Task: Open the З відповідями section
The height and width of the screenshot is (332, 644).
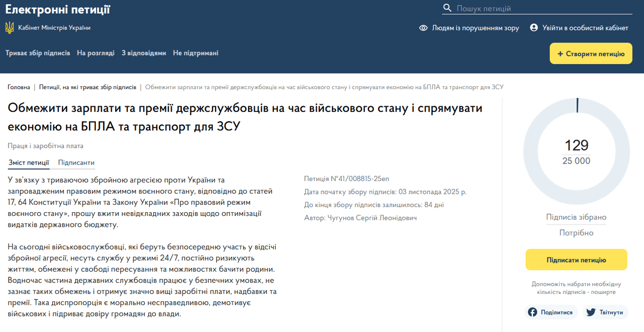Action: [x=144, y=53]
